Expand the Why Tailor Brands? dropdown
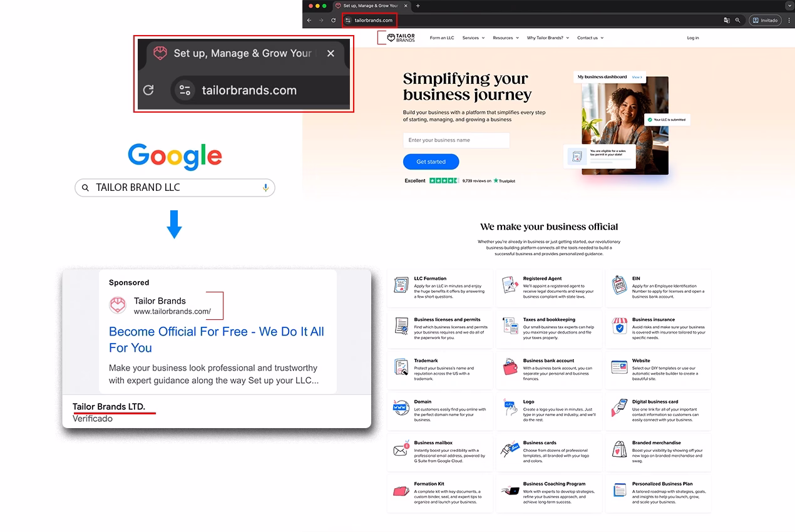This screenshot has width=795, height=532. 547,38
